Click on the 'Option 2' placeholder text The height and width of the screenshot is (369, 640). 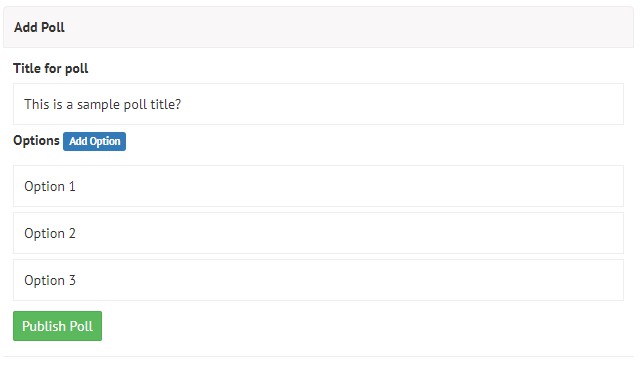[50, 233]
